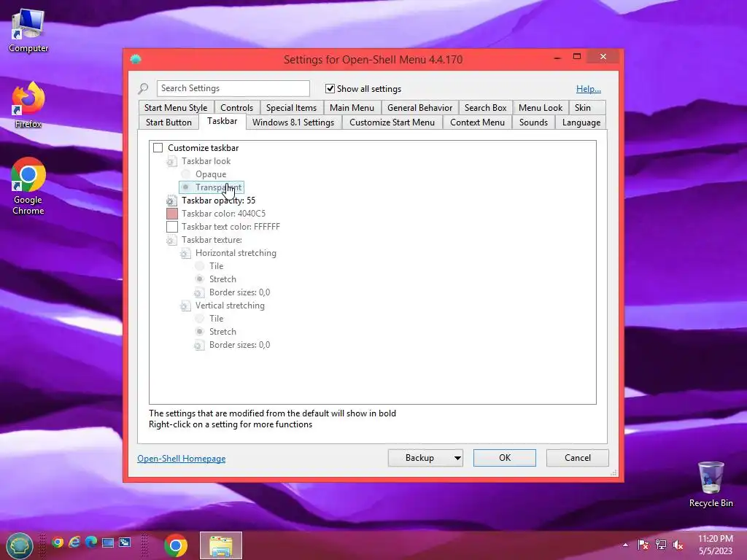The image size is (747, 560).
Task: Open Microsoft Edge from quick launch
Action: click(91, 542)
